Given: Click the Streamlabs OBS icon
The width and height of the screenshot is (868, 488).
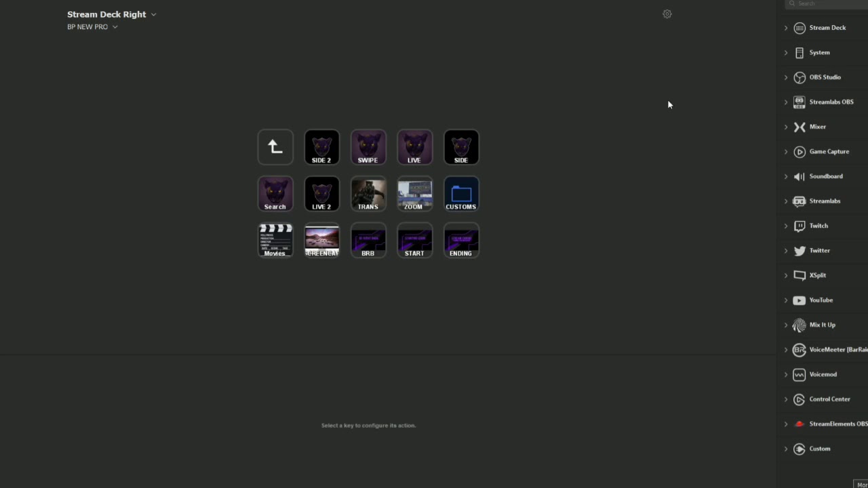Looking at the screenshot, I should (800, 102).
